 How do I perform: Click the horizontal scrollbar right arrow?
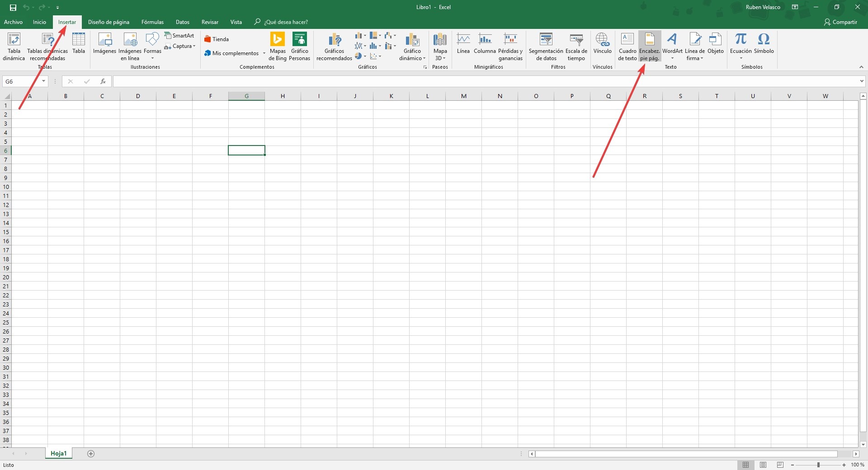(856, 454)
